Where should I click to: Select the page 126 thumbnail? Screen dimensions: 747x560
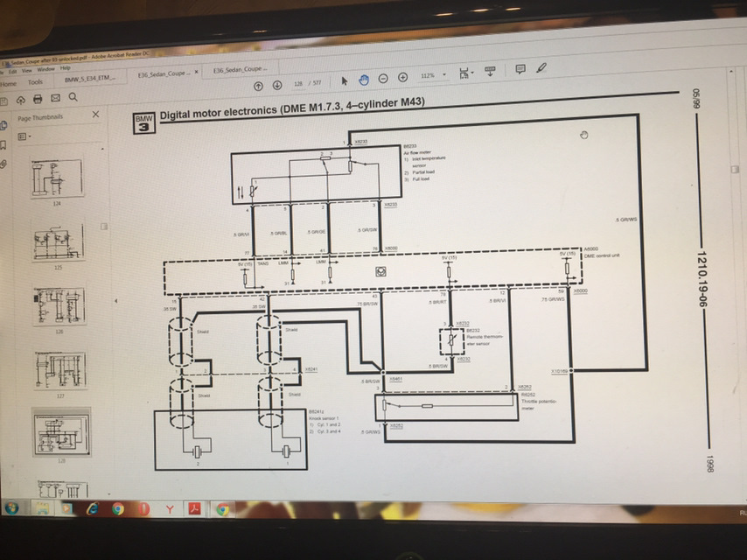pyautogui.click(x=59, y=306)
